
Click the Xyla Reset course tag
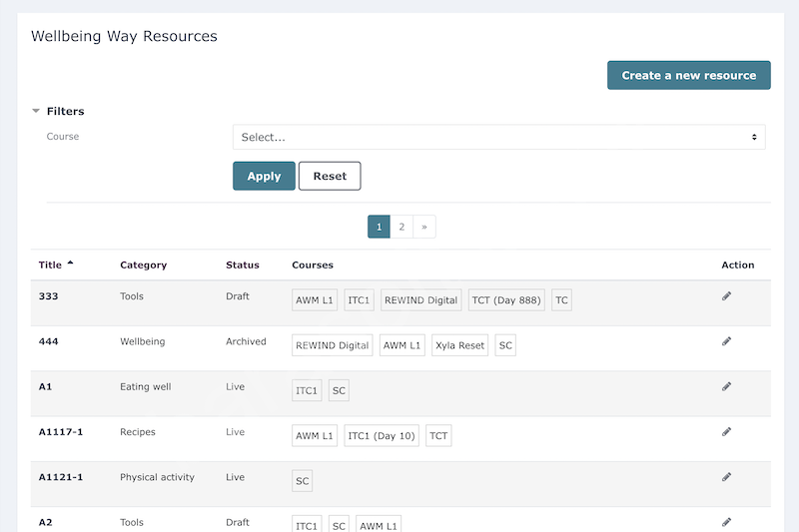click(x=459, y=345)
